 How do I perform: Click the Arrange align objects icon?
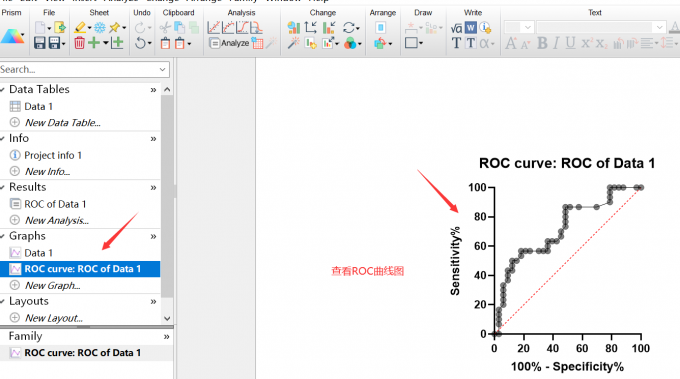[380, 28]
